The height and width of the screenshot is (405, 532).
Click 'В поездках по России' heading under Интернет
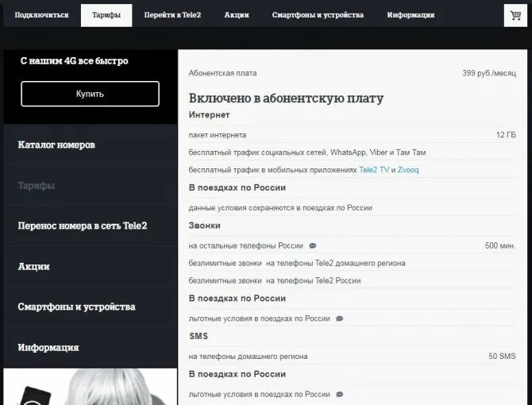237,187
